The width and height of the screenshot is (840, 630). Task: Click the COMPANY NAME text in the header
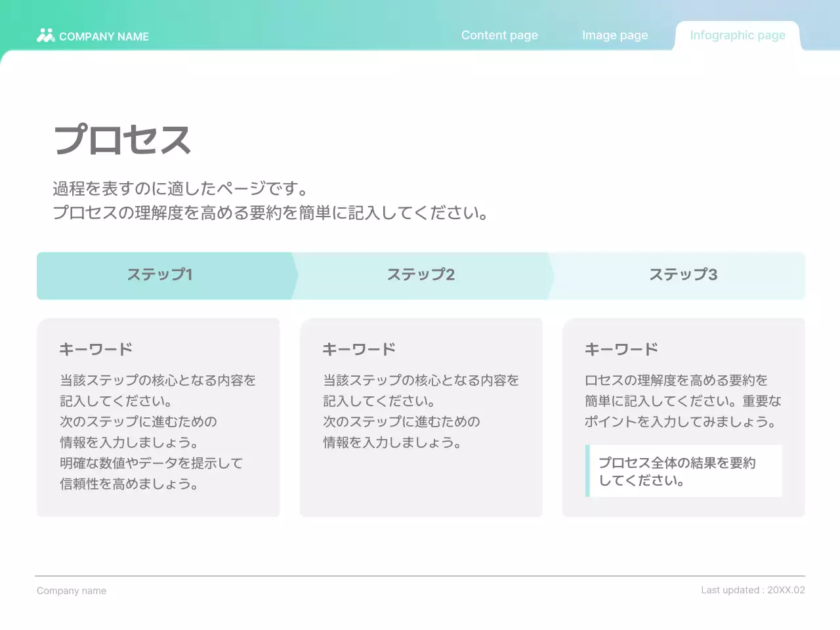[103, 36]
